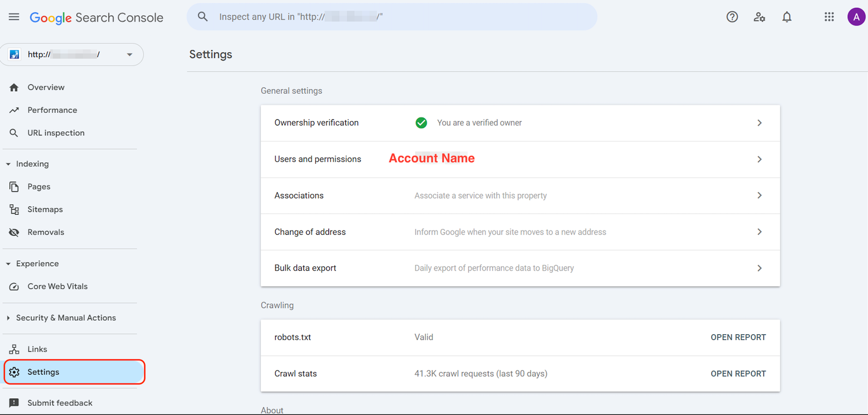Select Links in the sidebar

37,349
